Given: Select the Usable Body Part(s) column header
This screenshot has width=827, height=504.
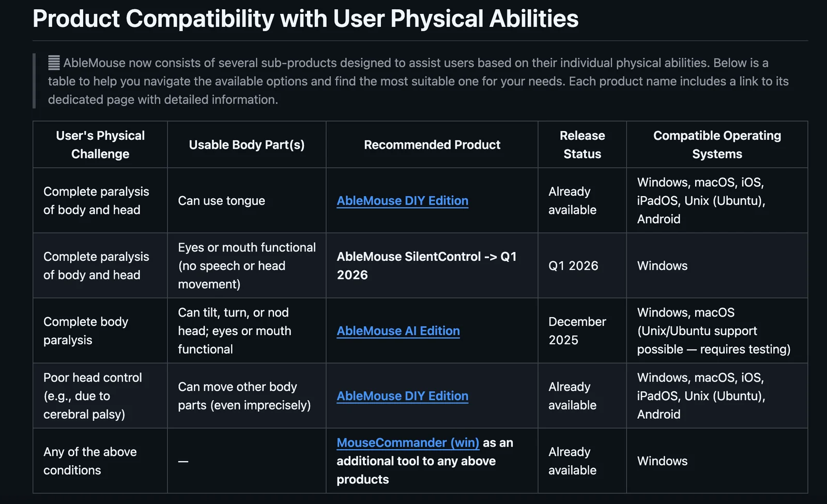Looking at the screenshot, I should point(247,145).
